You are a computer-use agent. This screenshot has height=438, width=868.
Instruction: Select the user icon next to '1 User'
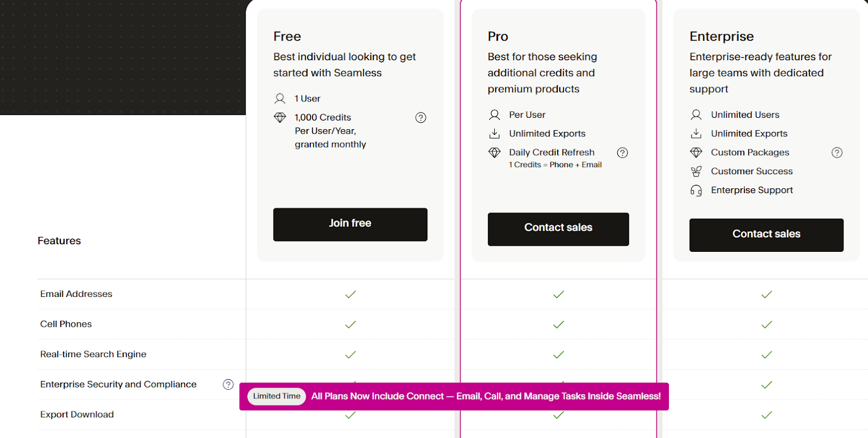tap(280, 98)
